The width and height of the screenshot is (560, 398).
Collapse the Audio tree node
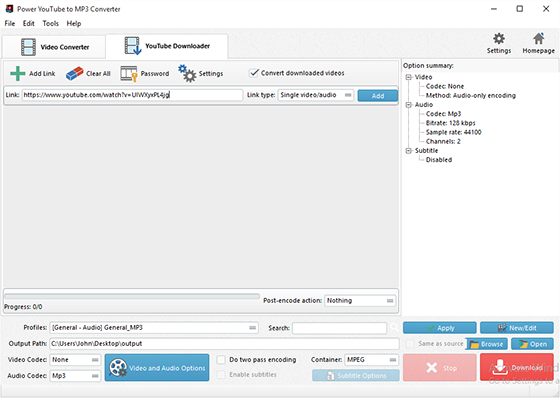(x=409, y=105)
